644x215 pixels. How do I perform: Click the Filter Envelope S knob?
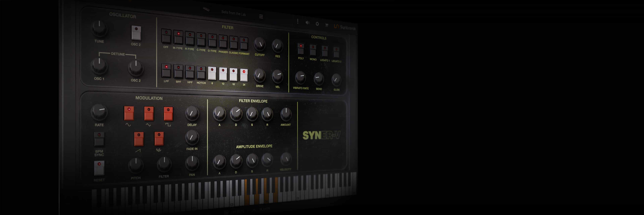(252, 114)
